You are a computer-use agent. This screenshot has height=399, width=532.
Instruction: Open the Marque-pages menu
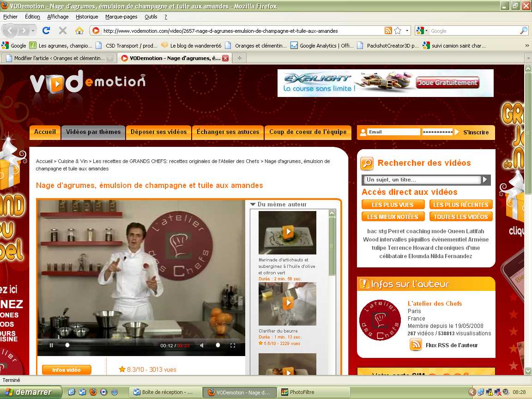[x=121, y=17]
